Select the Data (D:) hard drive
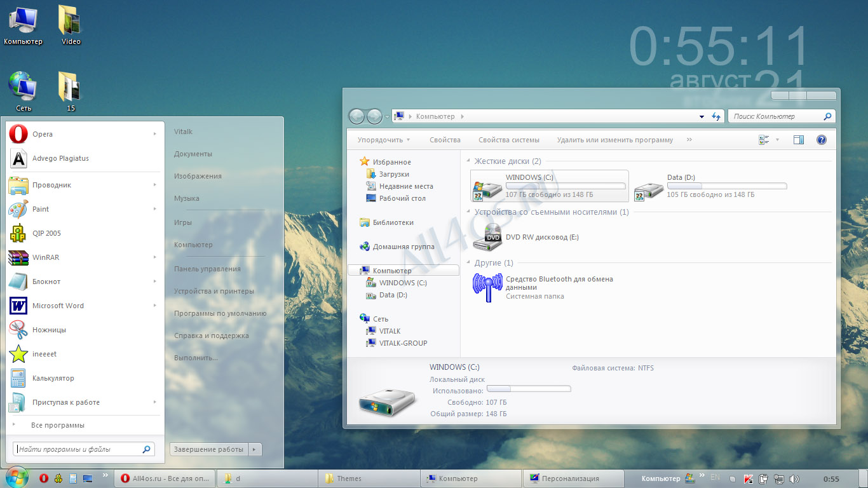Screen dimensions: 868x488 [710, 186]
